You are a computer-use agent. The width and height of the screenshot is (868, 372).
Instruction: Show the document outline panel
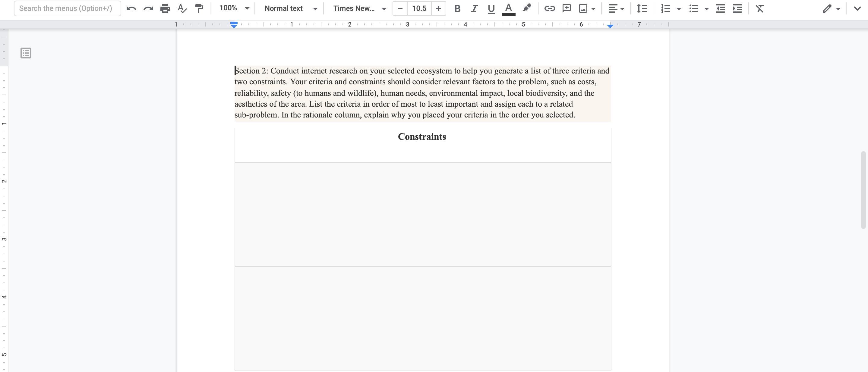click(x=26, y=53)
